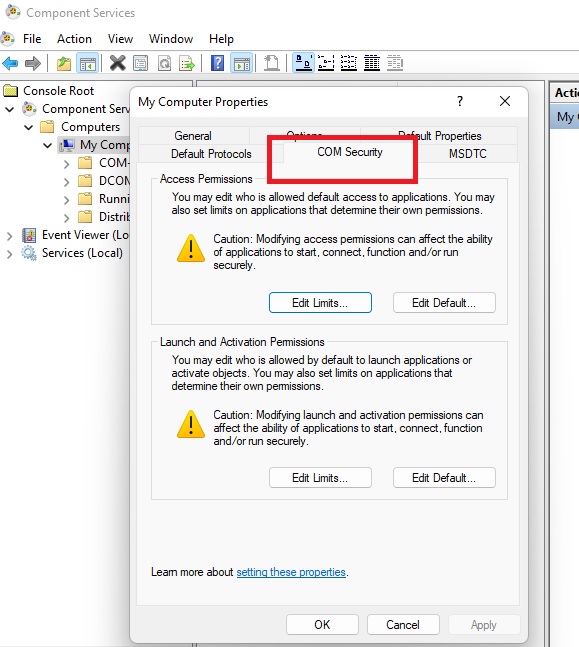Open Properties using the toolbar icon

141,64
